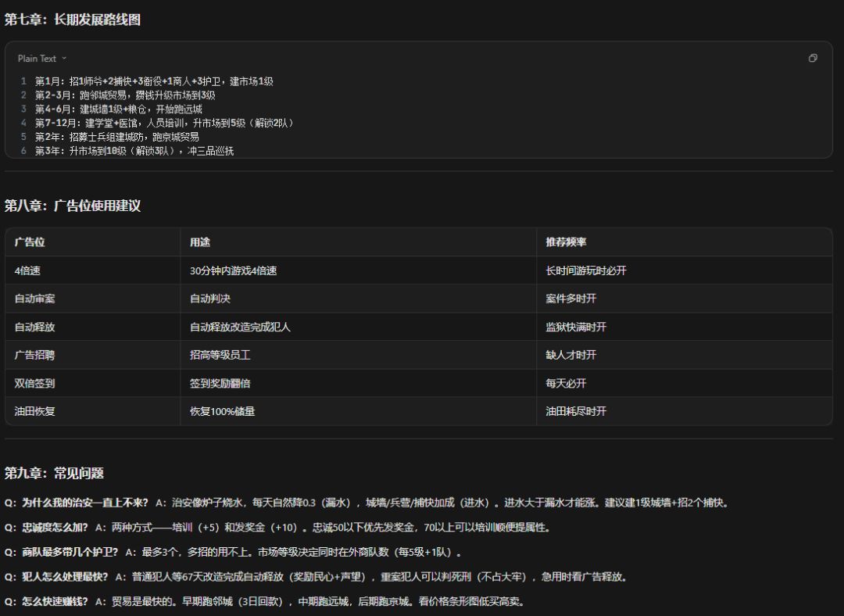The height and width of the screenshot is (616, 844).
Task: Select code line starting with 第3年
Action: (x=134, y=151)
